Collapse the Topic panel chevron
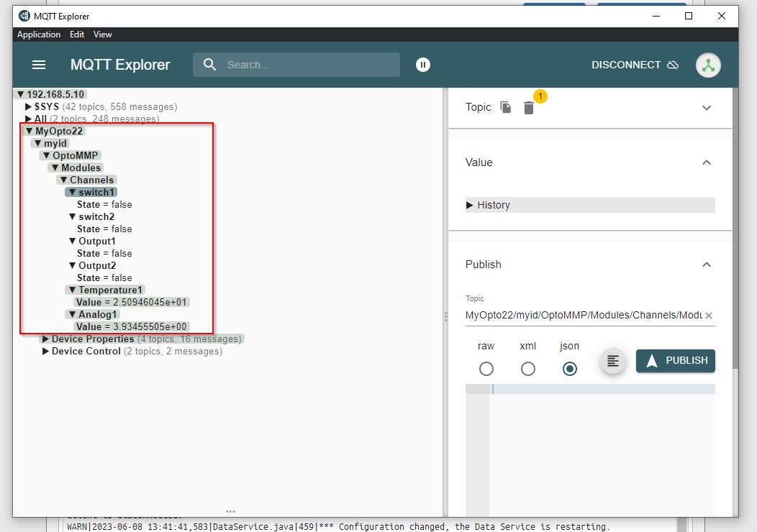 (707, 108)
